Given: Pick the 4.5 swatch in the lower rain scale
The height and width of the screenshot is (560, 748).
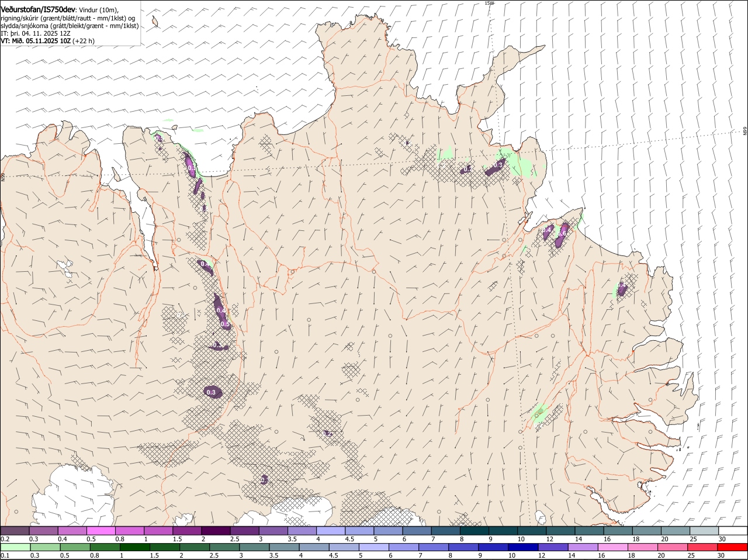Looking at the screenshot, I should (344, 547).
